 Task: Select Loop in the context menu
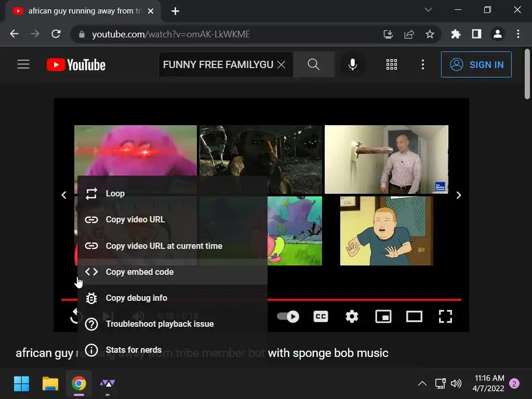172,193
